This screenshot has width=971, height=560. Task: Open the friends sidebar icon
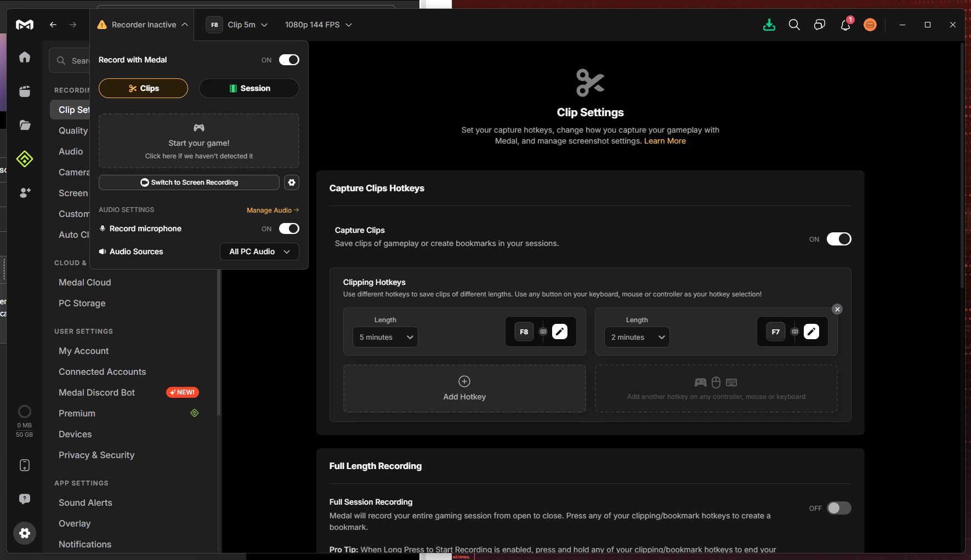[25, 193]
